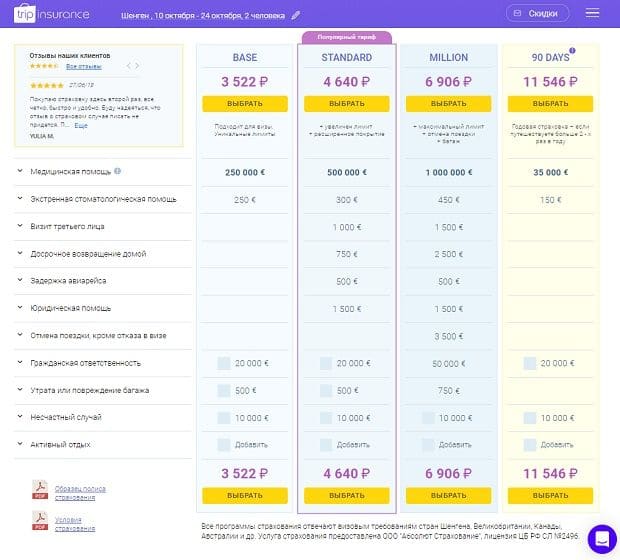
Task: Check Гражданская ответственность in the BASE column
Action: [x=224, y=363]
